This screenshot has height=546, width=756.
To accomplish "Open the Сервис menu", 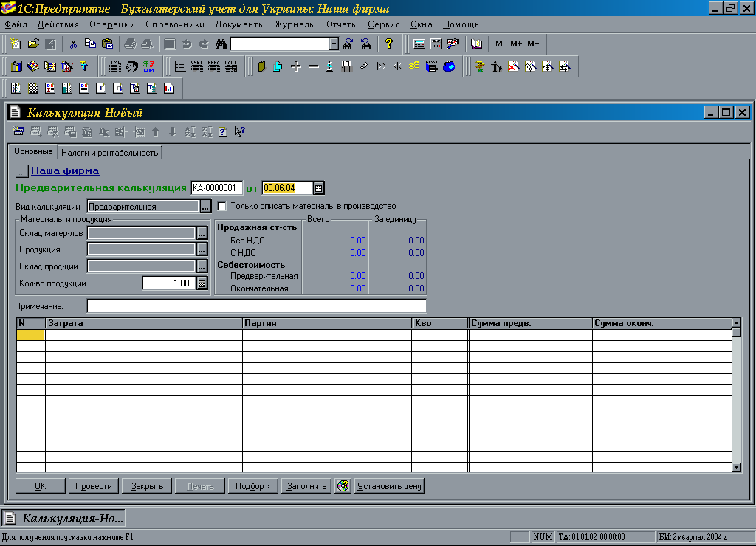I will point(384,24).
